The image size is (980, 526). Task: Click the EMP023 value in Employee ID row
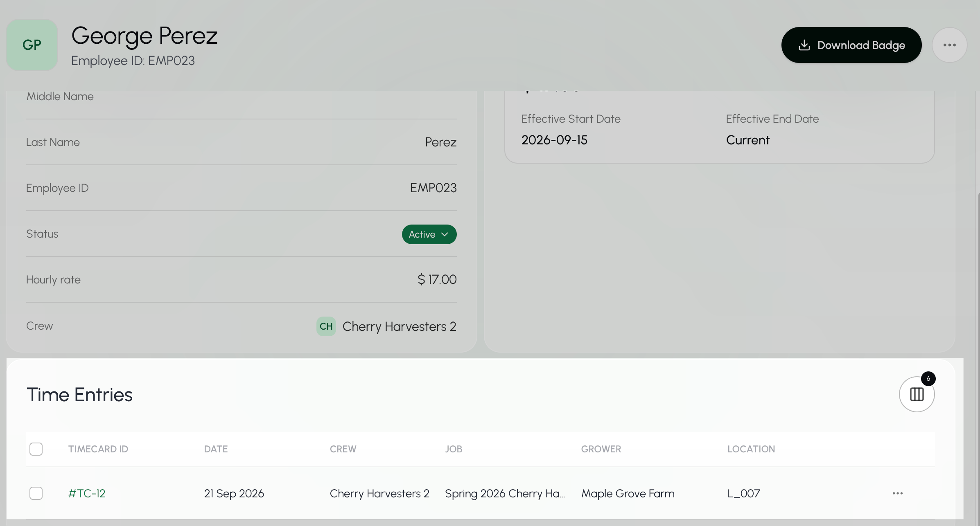tap(433, 188)
